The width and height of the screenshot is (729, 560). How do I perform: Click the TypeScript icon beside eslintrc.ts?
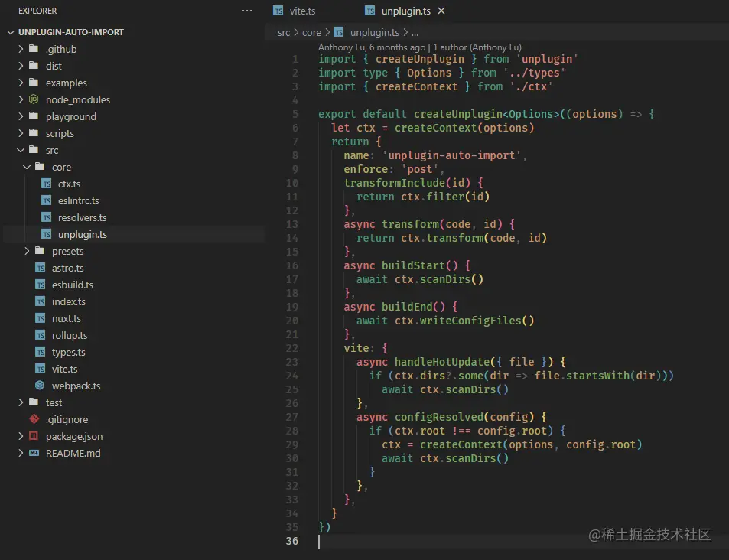(x=47, y=200)
